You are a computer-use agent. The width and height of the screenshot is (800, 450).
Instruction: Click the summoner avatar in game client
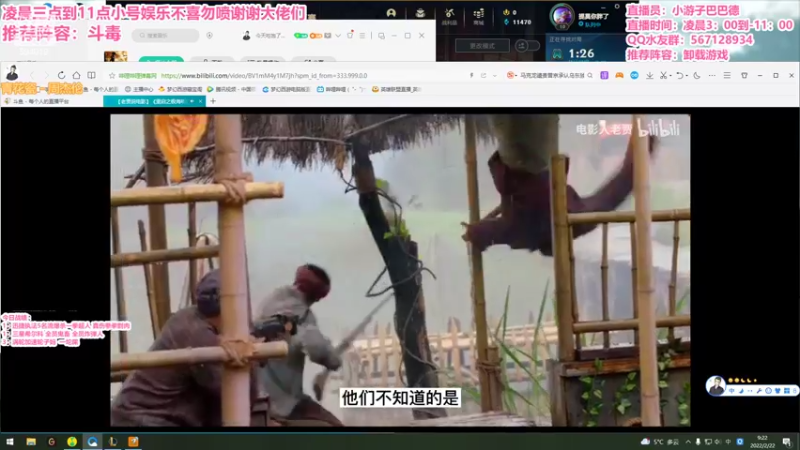(562, 16)
